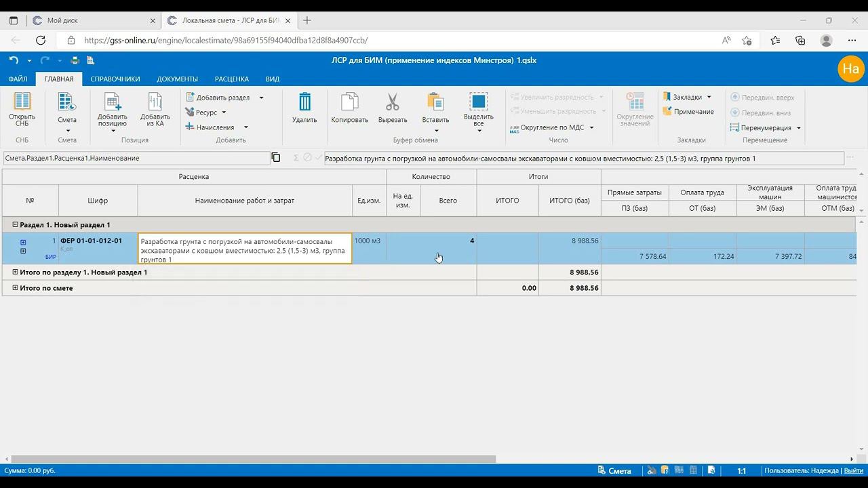Click the Вставить clipboard icon
Image resolution: width=868 pixels, height=488 pixels.
(x=435, y=102)
